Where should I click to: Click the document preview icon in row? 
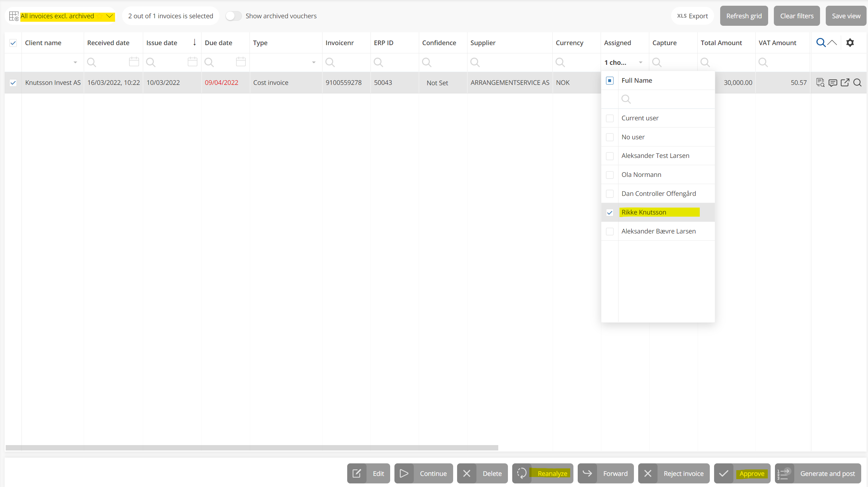point(820,83)
